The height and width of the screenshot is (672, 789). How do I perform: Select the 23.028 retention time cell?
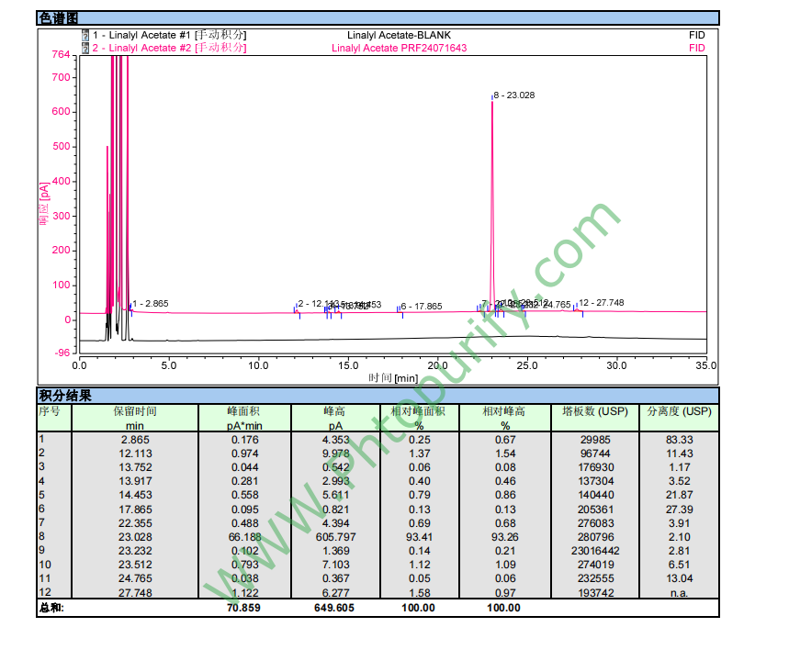pyautogui.click(x=135, y=535)
